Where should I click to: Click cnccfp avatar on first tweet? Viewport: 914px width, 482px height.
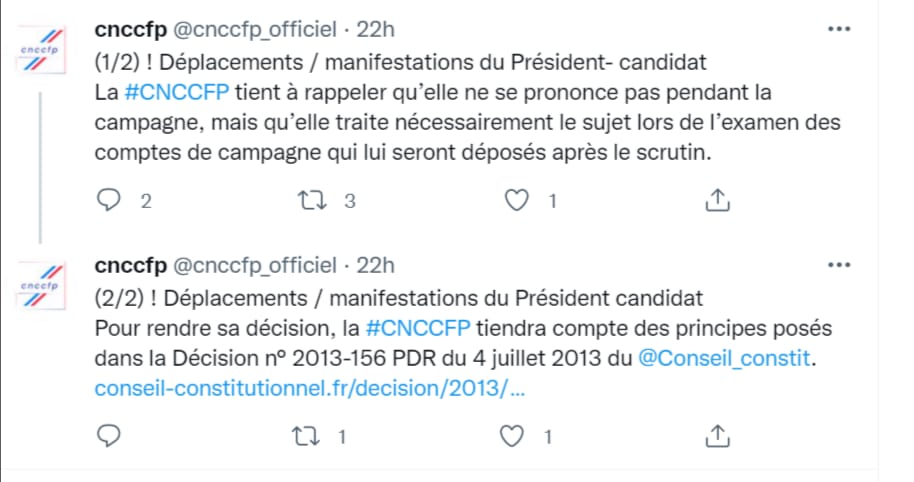pos(39,52)
